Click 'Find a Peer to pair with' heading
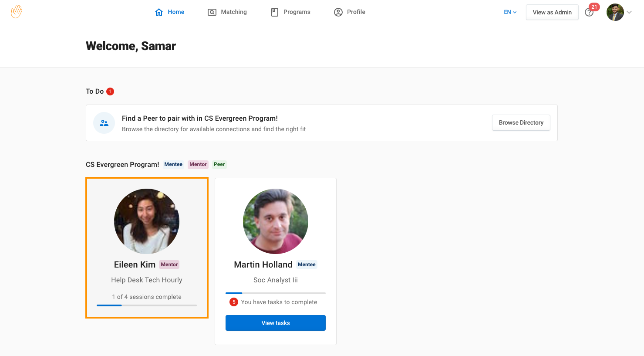 200,118
